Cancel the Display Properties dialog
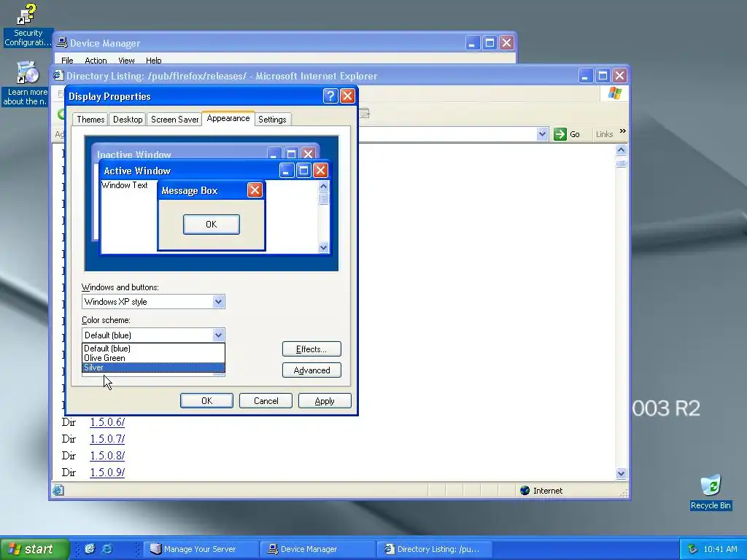The height and width of the screenshot is (560, 747). click(266, 400)
